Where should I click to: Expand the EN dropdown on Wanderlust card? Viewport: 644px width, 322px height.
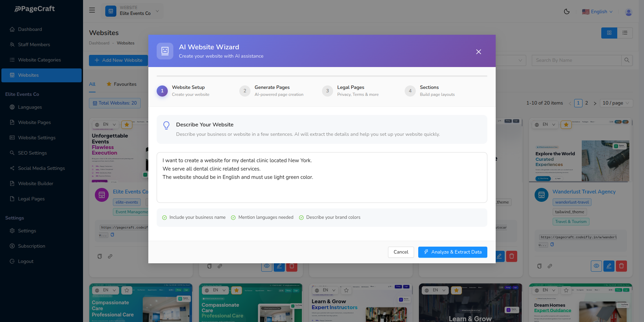[x=545, y=124]
